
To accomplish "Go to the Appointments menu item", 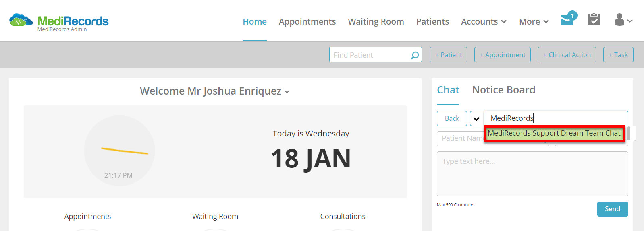I will (307, 22).
